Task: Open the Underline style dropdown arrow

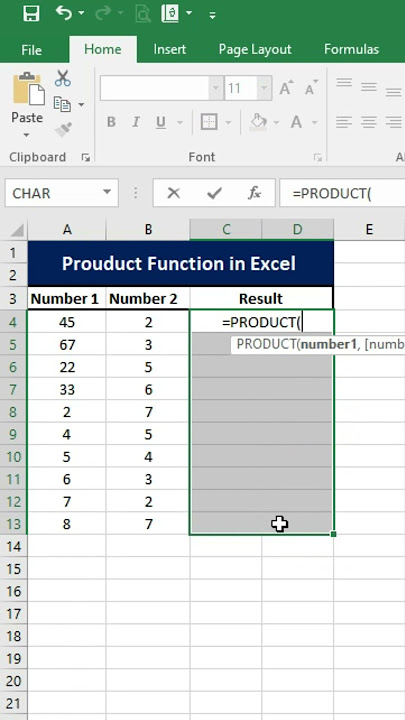Action: pyautogui.click(x=180, y=123)
